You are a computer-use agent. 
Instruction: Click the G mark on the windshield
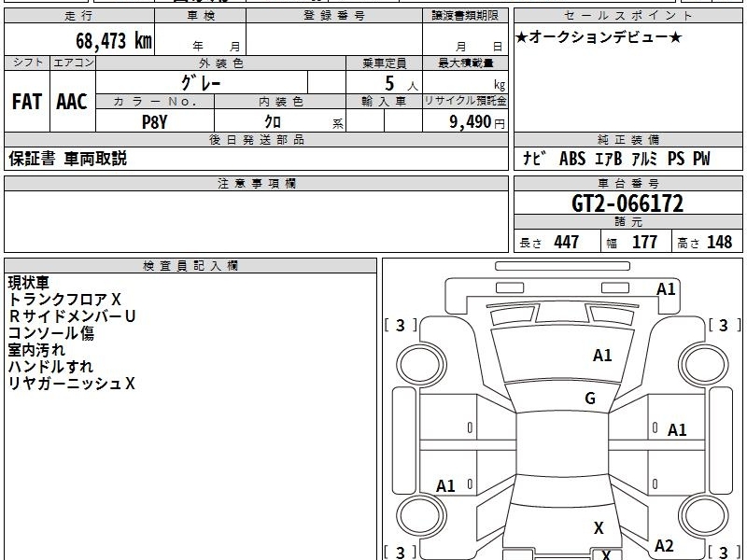pos(590,399)
